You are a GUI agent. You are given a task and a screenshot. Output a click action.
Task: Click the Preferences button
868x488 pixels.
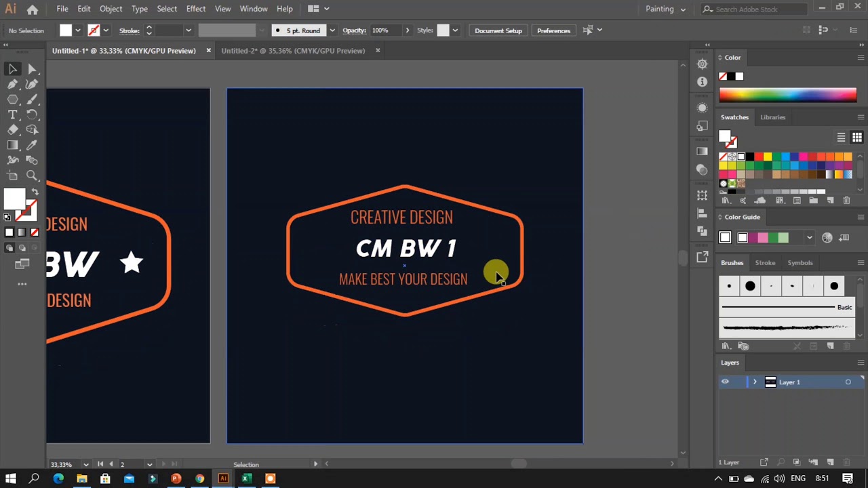(x=553, y=30)
